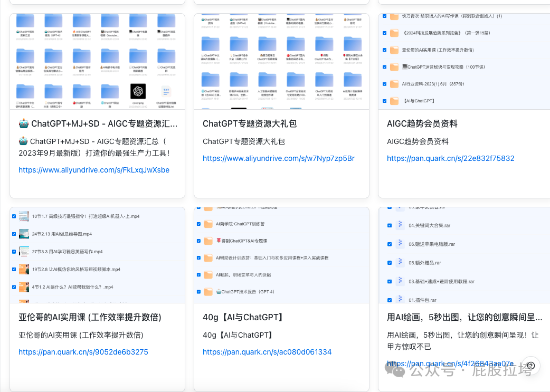Toggle checkbox for ChatGPT技术报告（GPT-4）

(198, 292)
